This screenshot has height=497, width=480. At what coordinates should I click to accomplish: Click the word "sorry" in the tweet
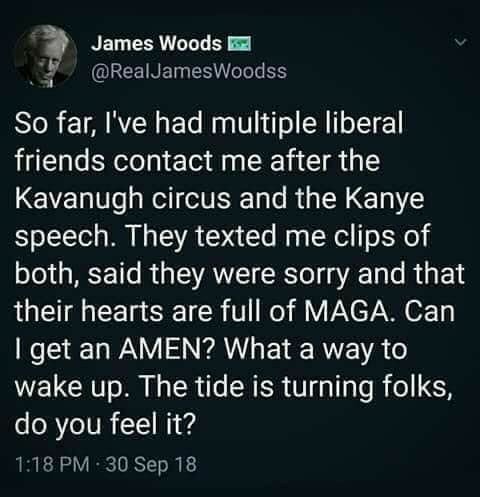pyautogui.click(x=316, y=274)
